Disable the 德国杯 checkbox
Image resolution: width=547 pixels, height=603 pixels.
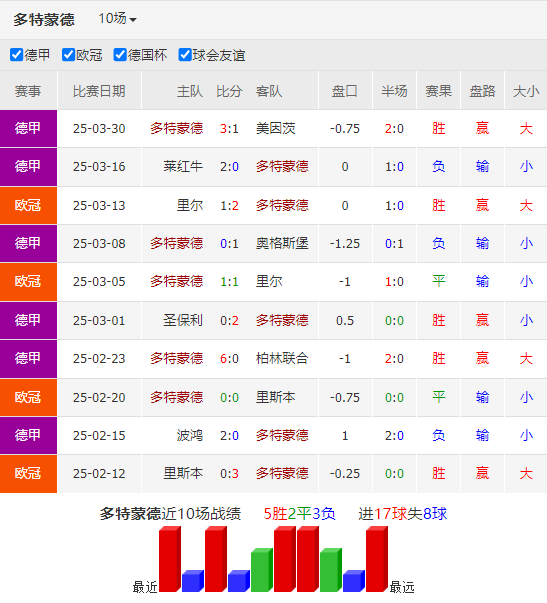point(120,55)
